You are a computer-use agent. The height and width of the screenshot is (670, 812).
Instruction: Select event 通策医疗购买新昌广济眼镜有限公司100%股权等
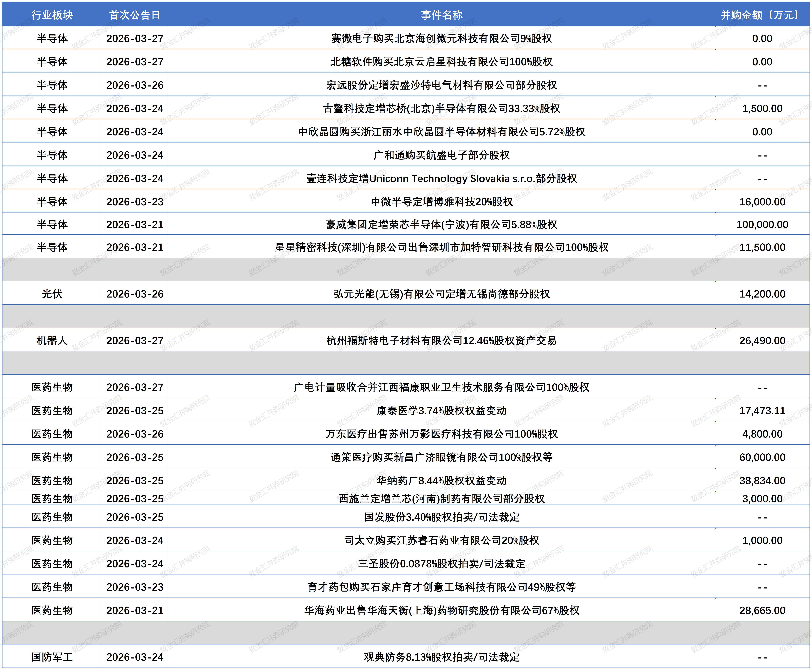442,457
